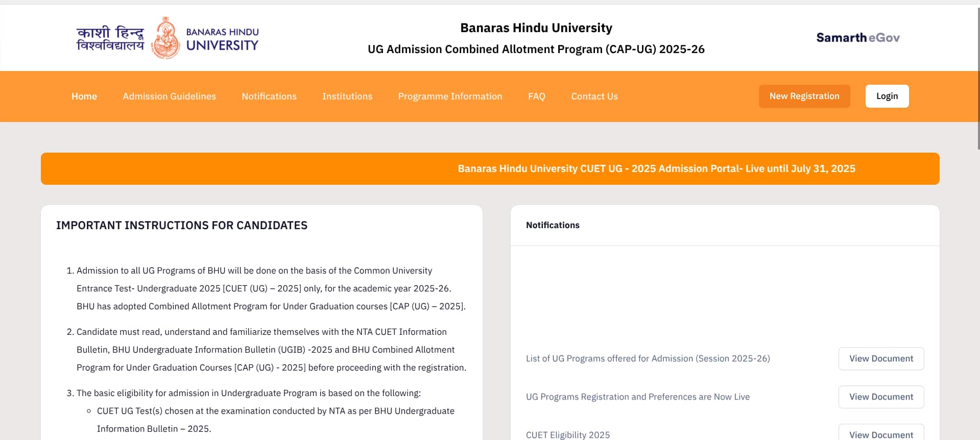This screenshot has height=440, width=980.
Task: View Document for List of UG Programs offered
Action: [881, 359]
